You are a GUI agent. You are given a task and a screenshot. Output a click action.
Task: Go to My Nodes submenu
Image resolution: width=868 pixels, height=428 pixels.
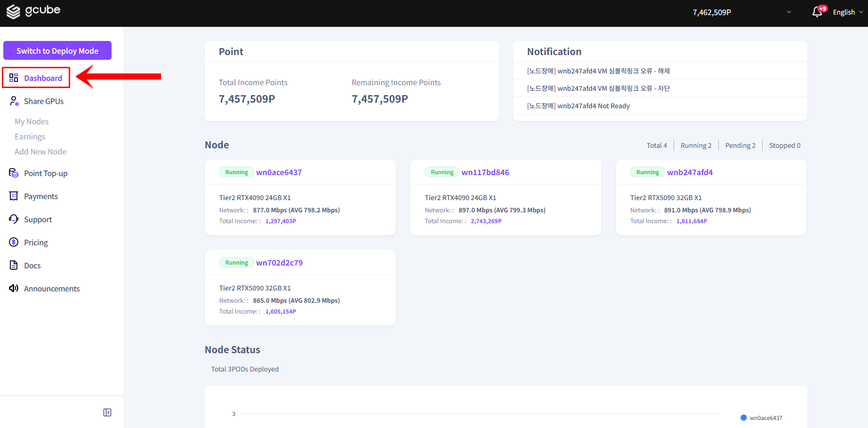tap(32, 121)
